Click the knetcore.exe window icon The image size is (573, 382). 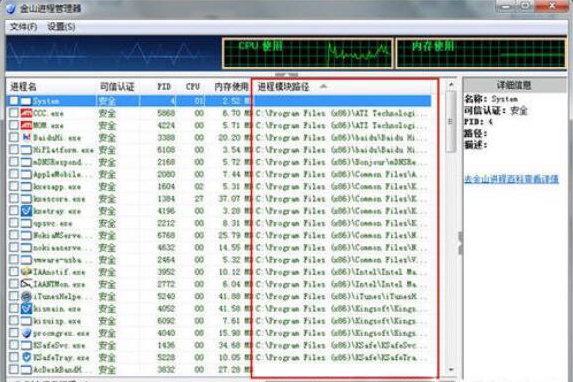point(26,199)
